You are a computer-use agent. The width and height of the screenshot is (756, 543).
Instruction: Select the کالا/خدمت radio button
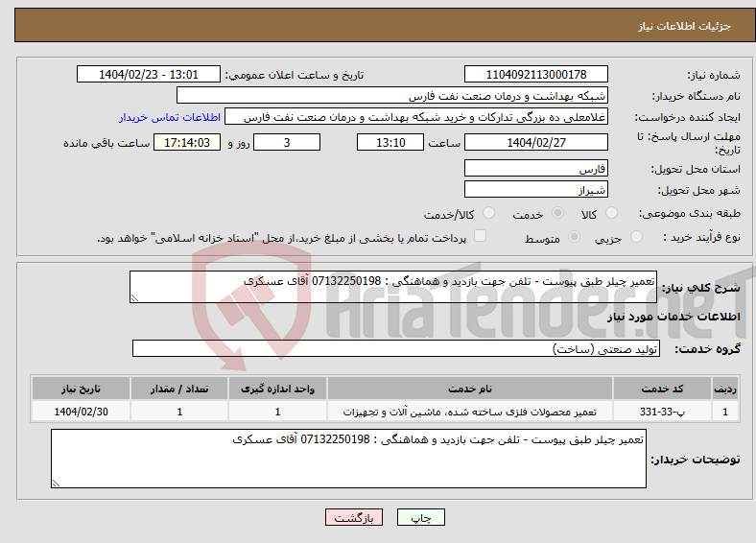point(488,213)
